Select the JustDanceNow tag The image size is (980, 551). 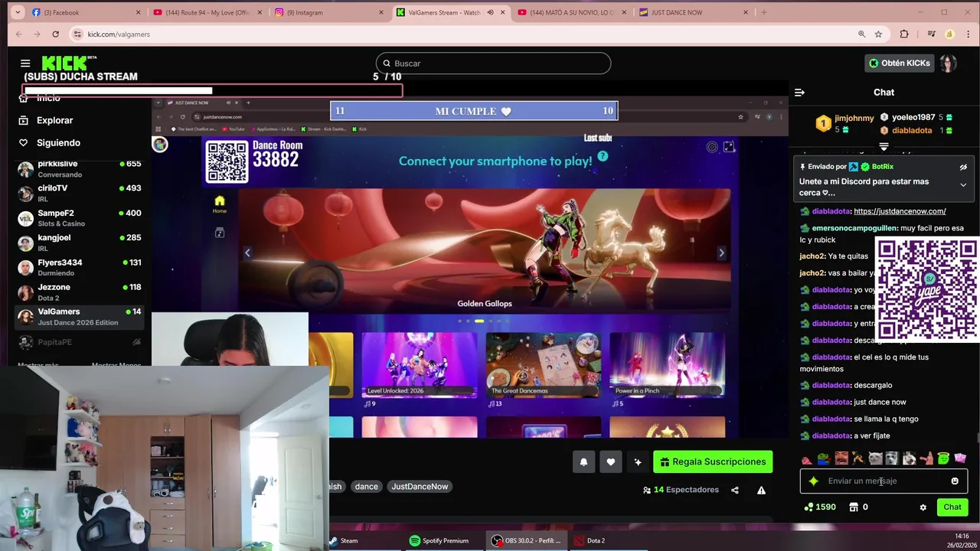point(420,487)
